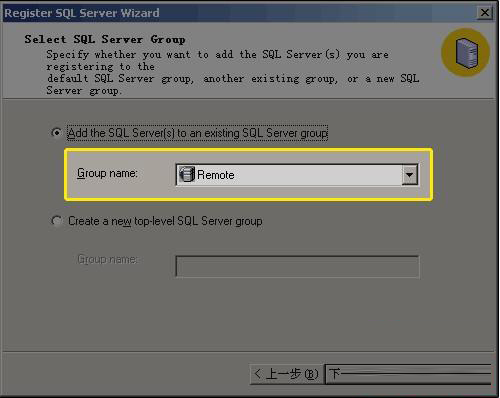Click 'Create a new top-level SQL Server group' label
This screenshot has width=500, height=398.
[x=165, y=221]
